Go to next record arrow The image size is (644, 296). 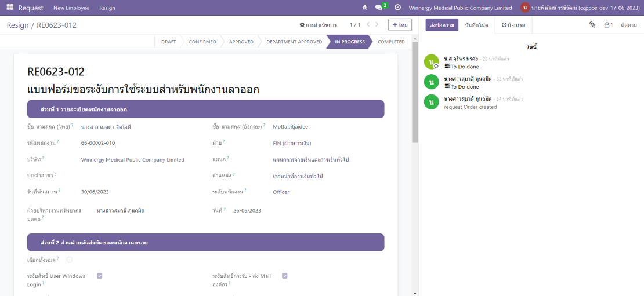point(377,25)
